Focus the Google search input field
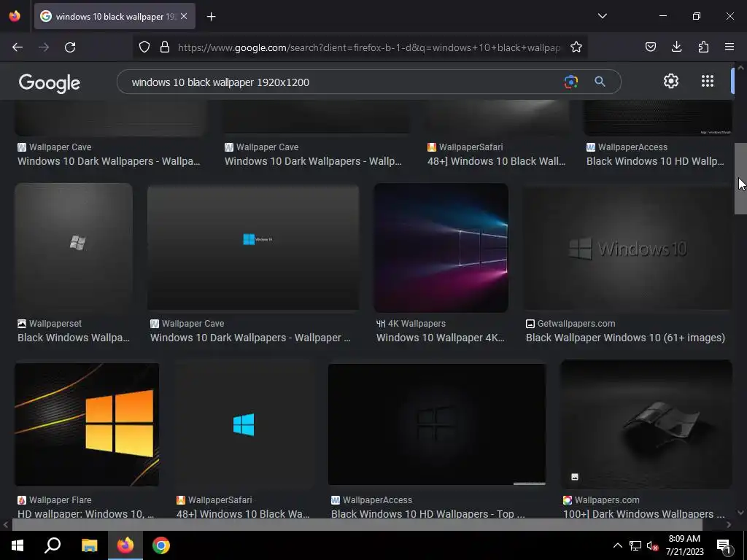This screenshot has width=747, height=560. pos(343,82)
